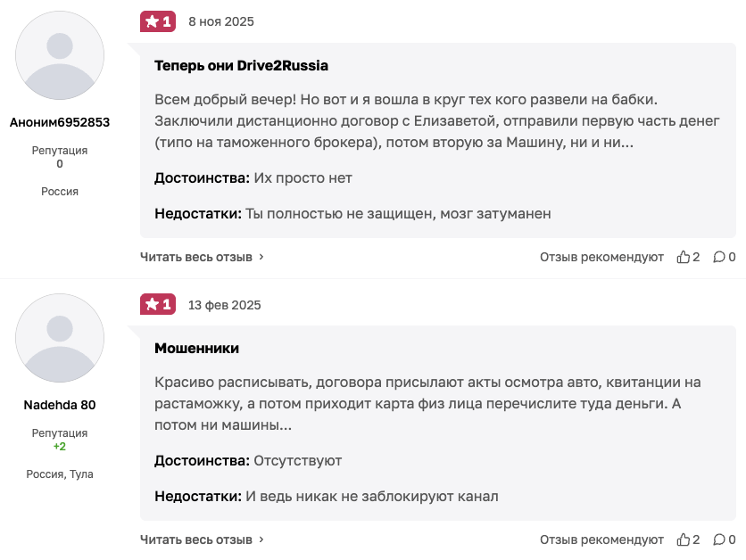Click the username Nadehda 80
Image resolution: width=746 pixels, height=560 pixels.
59,405
